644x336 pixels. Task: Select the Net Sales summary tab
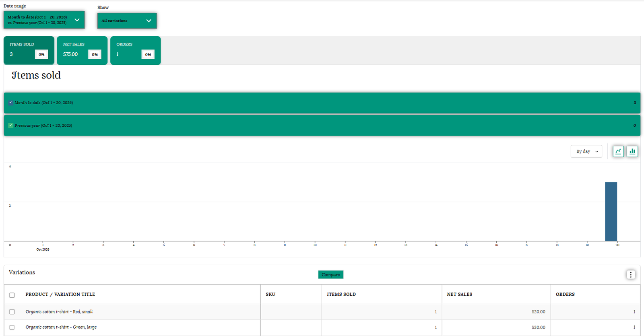pos(82,50)
